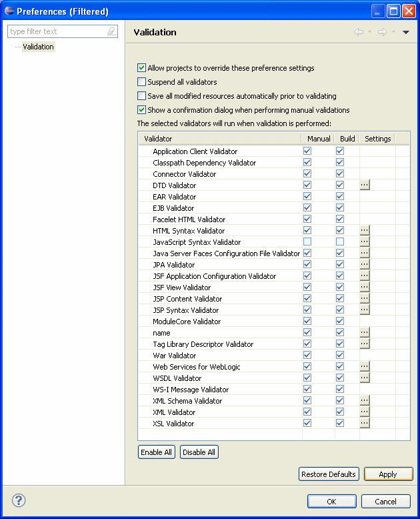The height and width of the screenshot is (519, 420).
Task: Enable Manual checkbox for JavaScript Syntax Validator
Action: pyautogui.click(x=307, y=241)
